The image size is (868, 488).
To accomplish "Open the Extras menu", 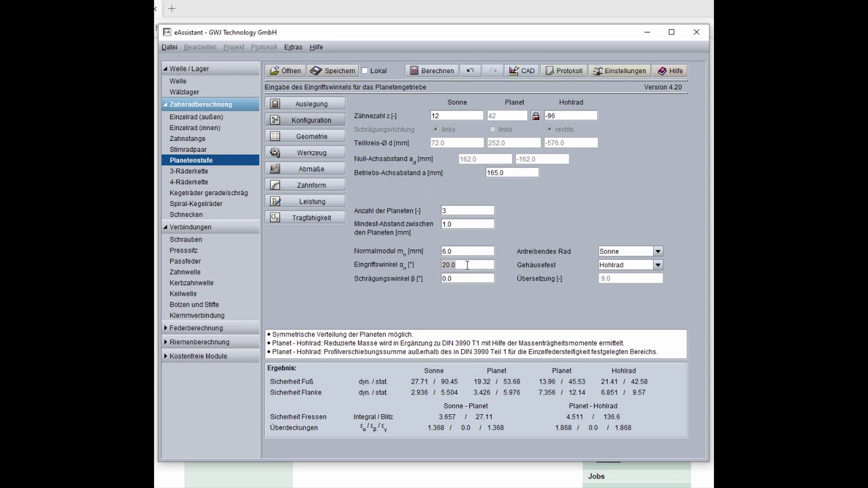I will [x=293, y=47].
